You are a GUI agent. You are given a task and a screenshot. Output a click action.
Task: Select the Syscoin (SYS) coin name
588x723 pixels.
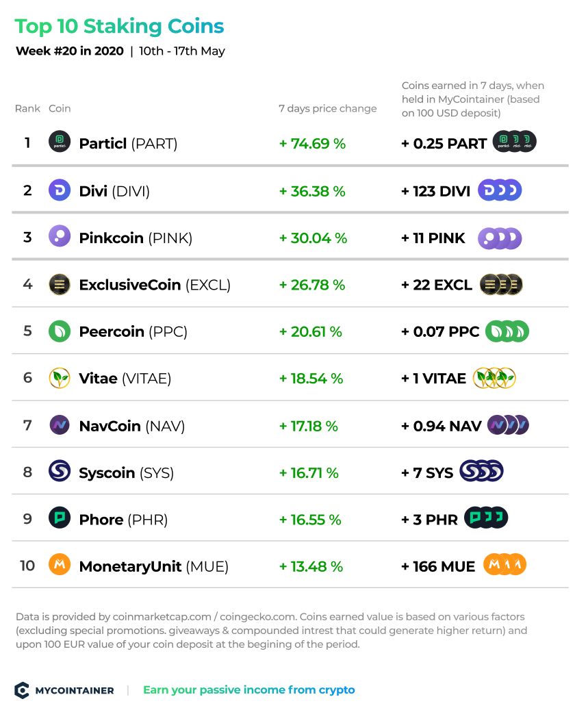tap(127, 473)
